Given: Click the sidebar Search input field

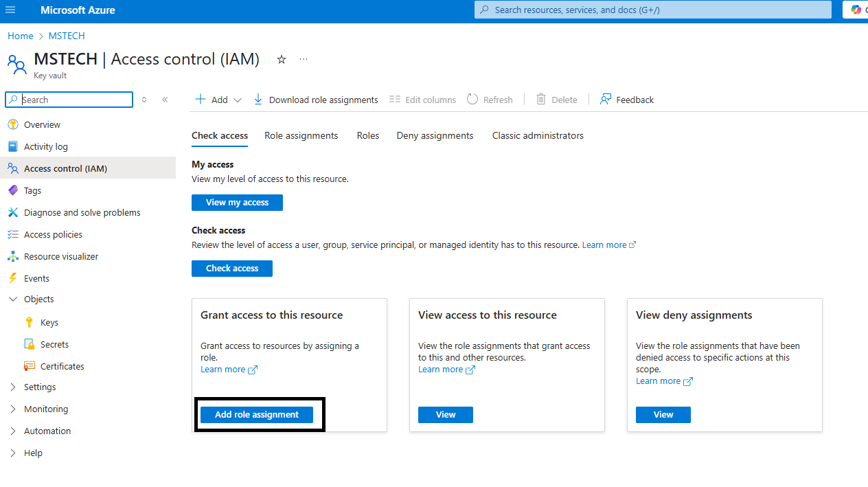Looking at the screenshot, I should [69, 100].
